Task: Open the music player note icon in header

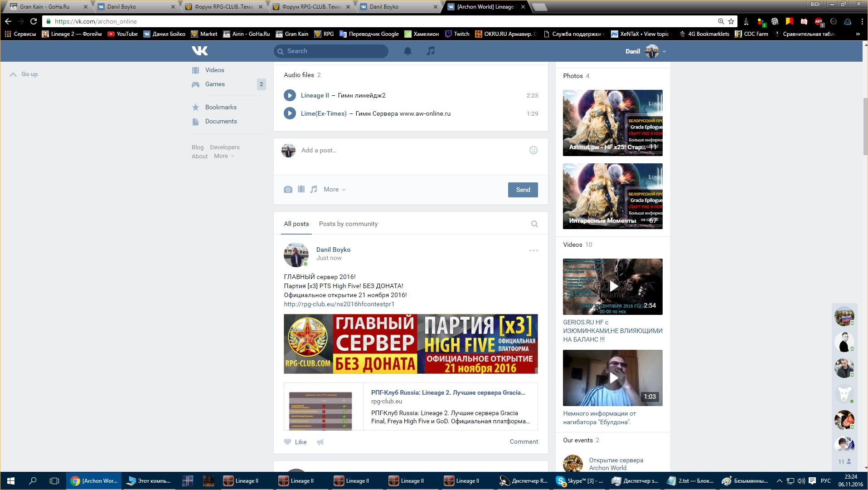Action: 431,51
